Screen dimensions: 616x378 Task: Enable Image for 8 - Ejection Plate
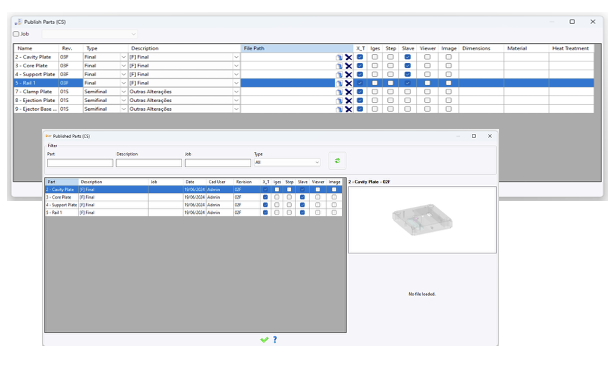click(x=449, y=100)
